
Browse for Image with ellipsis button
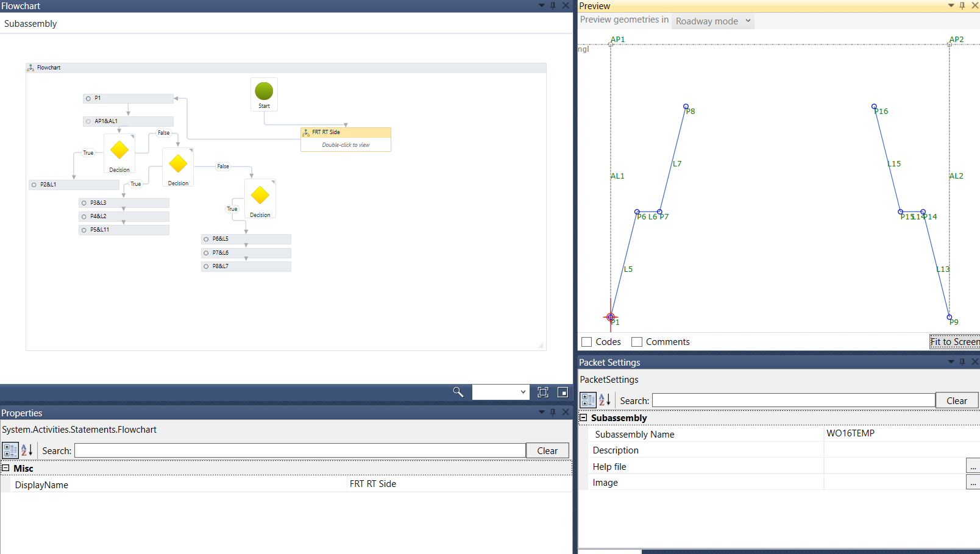[x=973, y=482]
